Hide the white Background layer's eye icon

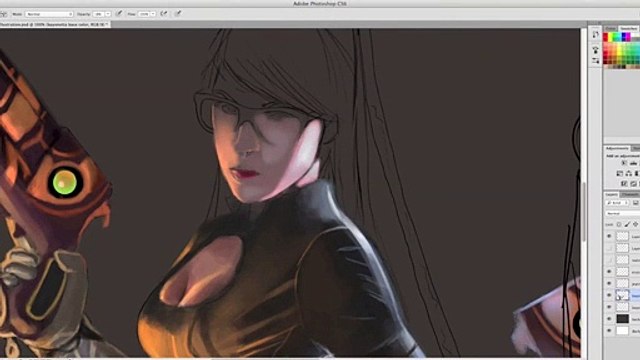(x=609, y=331)
